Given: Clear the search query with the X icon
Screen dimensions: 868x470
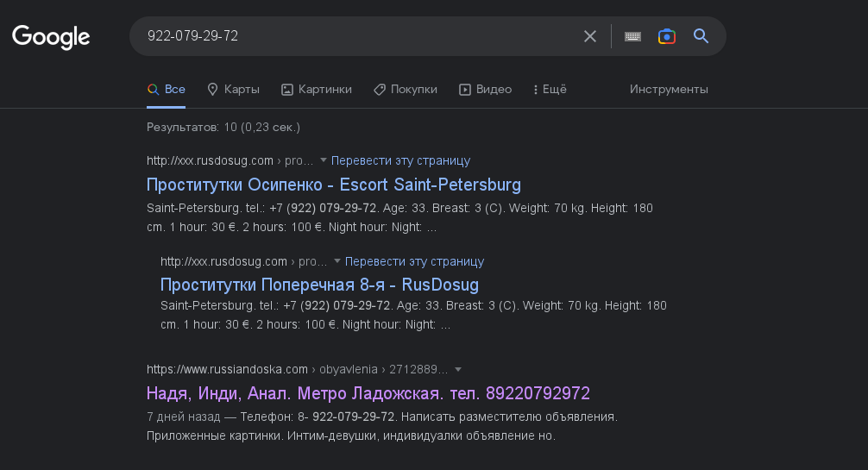Looking at the screenshot, I should [590, 36].
